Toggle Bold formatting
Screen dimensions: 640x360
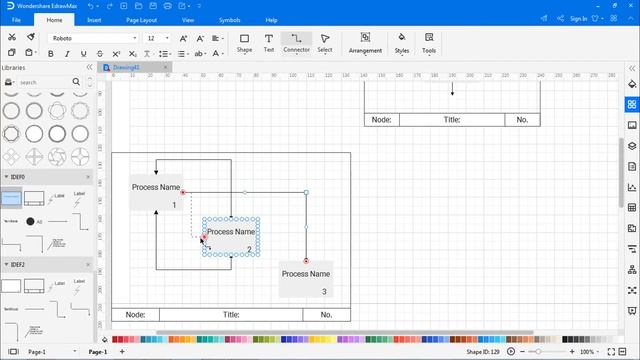pos(51,54)
